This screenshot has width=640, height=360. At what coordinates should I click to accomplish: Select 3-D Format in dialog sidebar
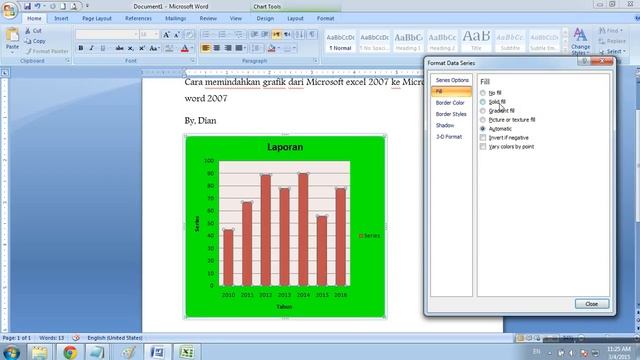click(x=449, y=137)
